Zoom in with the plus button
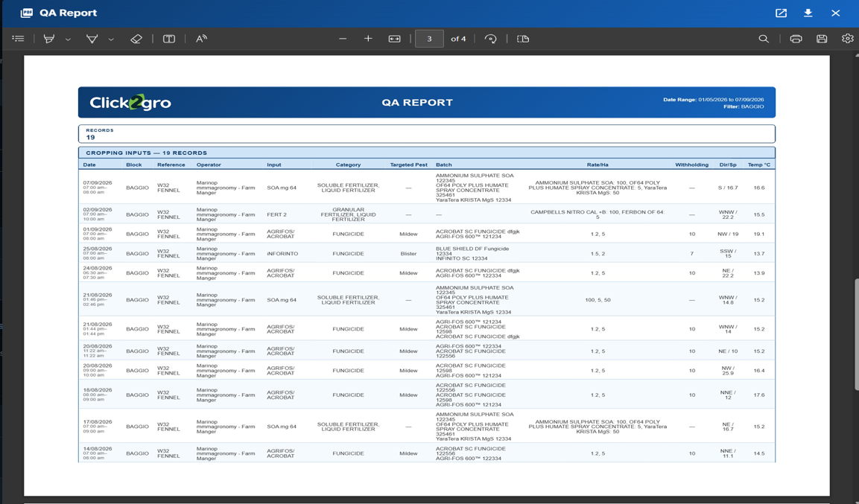Viewport: 859px width, 504px height. pos(368,39)
